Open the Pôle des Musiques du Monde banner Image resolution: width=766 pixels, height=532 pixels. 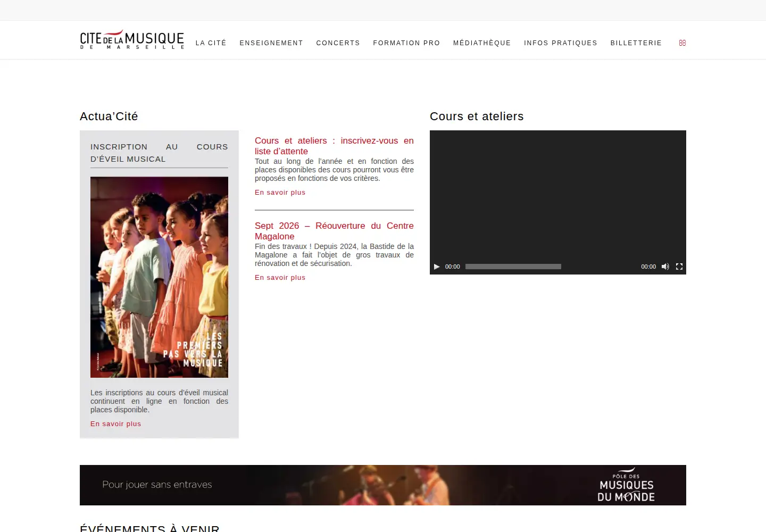coord(383,485)
